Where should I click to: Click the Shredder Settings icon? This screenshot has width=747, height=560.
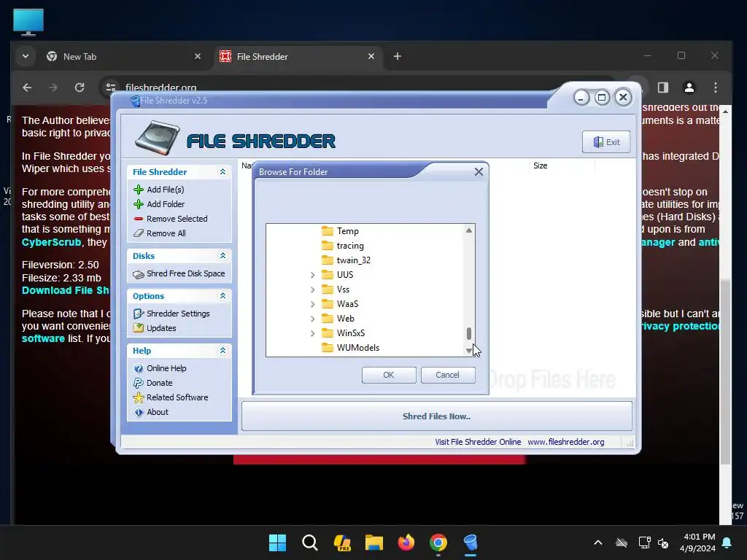(x=139, y=314)
